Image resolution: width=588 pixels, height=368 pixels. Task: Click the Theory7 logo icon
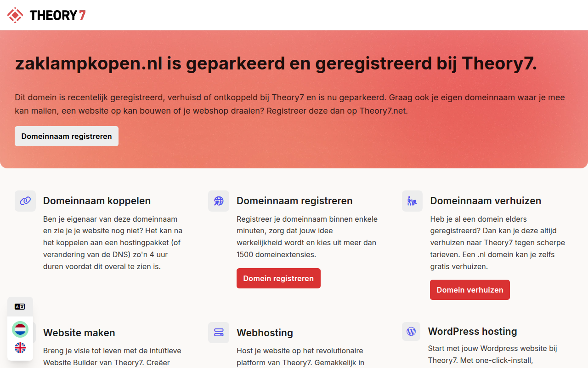(x=15, y=15)
